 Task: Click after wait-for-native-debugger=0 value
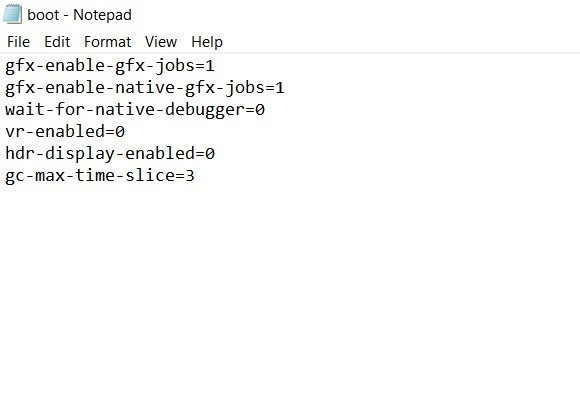tap(265, 110)
